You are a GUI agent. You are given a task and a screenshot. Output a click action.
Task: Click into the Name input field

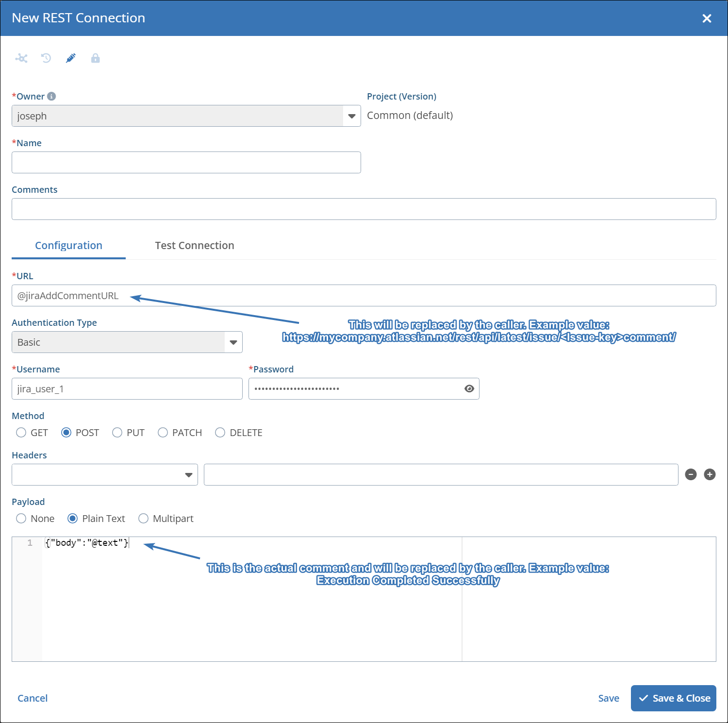pyautogui.click(x=186, y=163)
